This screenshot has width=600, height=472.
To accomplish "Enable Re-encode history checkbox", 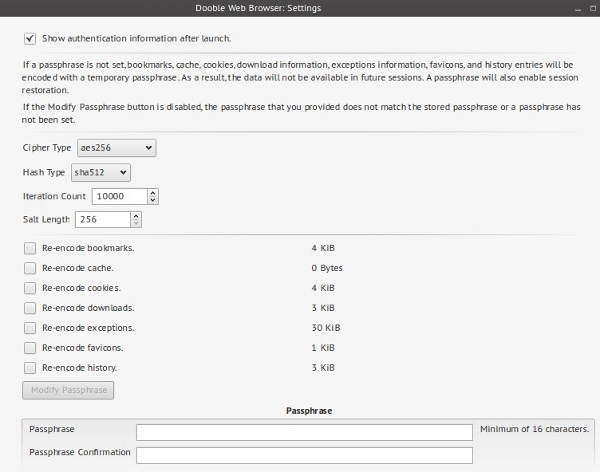I will (x=29, y=368).
